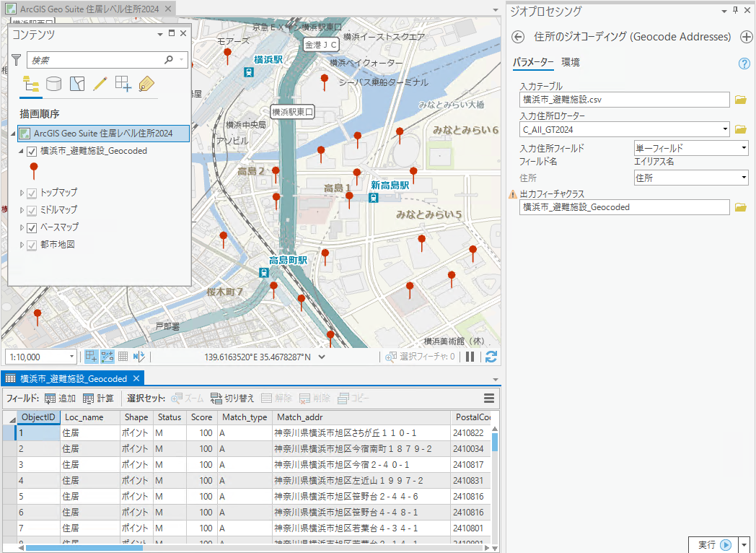
Task: Open 単一フィールド address field type dropdown
Action: (744, 148)
